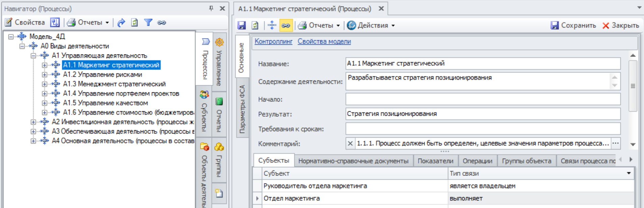The width and height of the screenshot is (644, 208).
Task: Click the Контроллинг link
Action: tap(273, 41)
